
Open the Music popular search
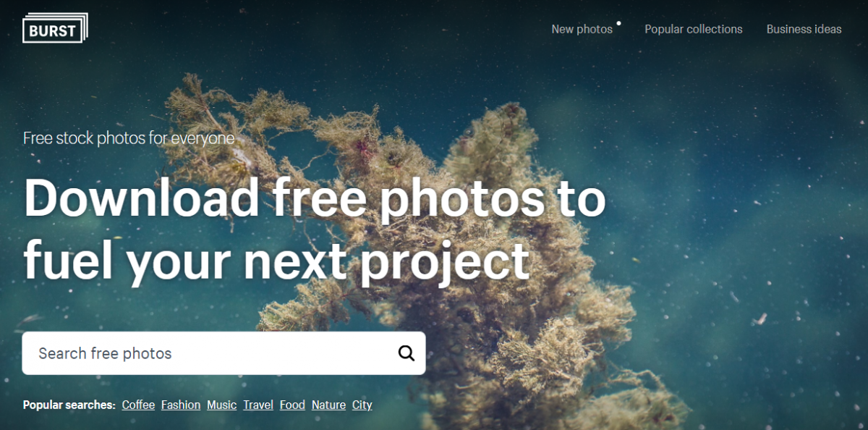pos(221,405)
